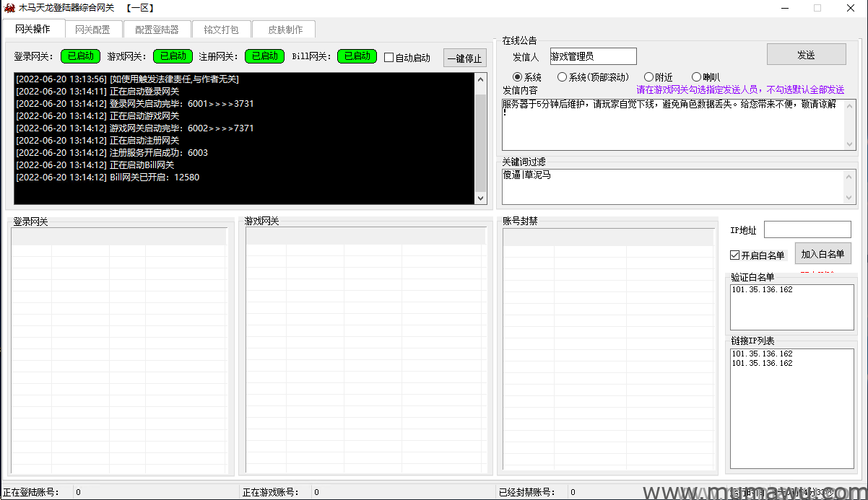Click the 关键词过滤 scroll-up arrow

(850, 176)
